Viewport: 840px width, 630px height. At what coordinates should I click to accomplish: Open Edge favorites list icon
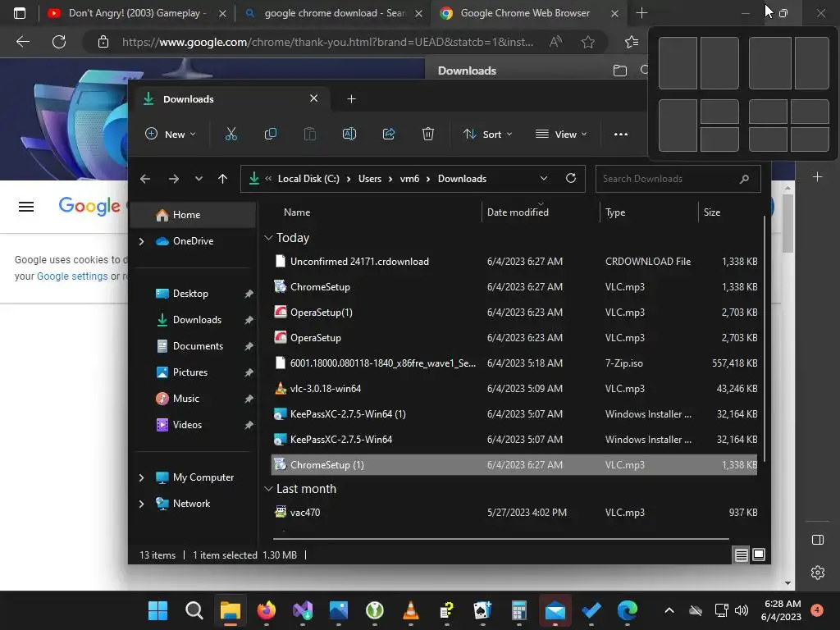tap(632, 42)
